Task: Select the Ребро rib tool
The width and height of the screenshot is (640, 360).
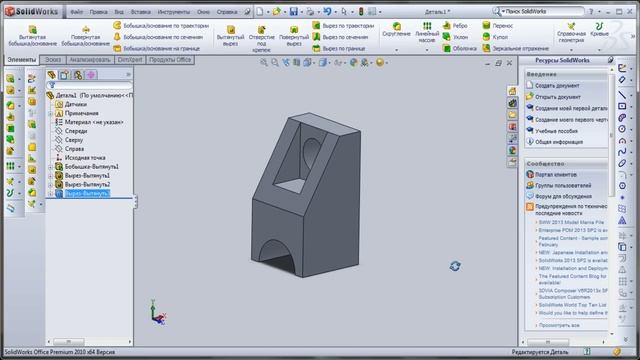Action: 455,26
